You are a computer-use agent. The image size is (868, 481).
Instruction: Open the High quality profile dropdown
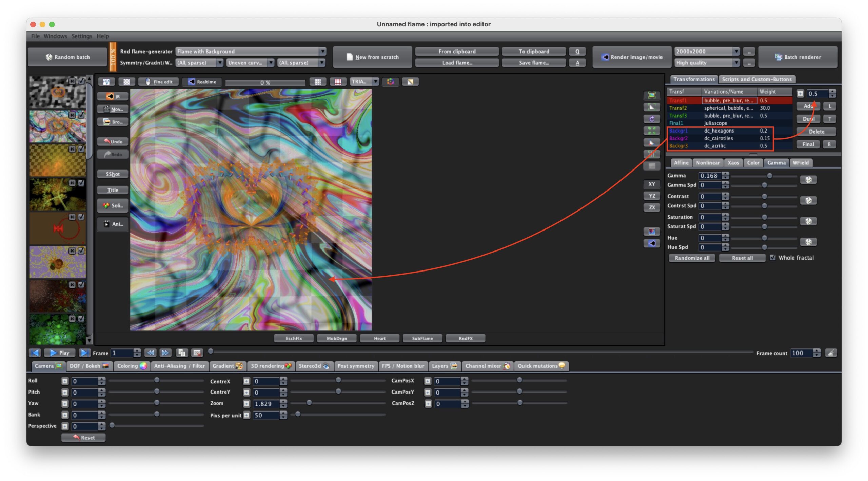pyautogui.click(x=707, y=63)
